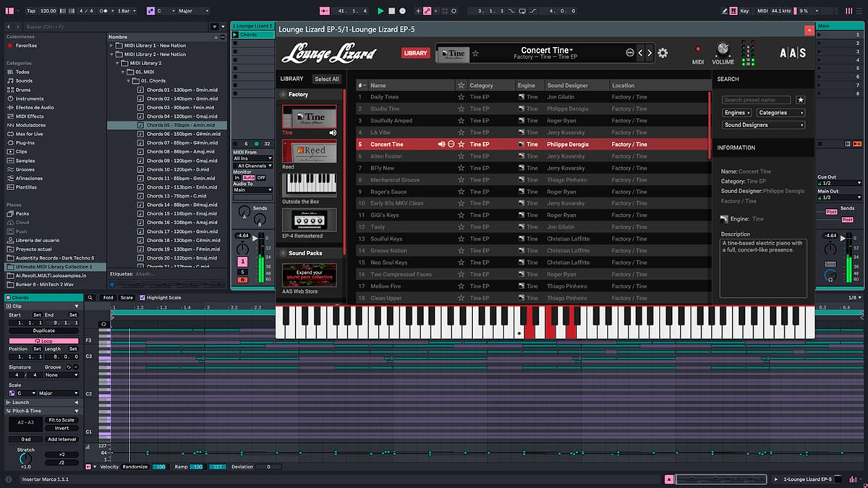The height and width of the screenshot is (488, 868).
Task: Open the Major scale dropdown in top bar
Action: [x=192, y=11]
